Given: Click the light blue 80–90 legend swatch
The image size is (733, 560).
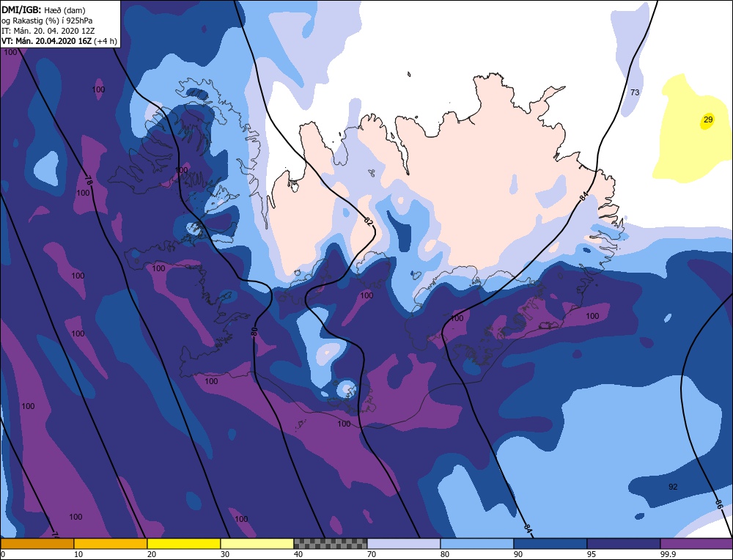Looking at the screenshot, I should 477,544.
